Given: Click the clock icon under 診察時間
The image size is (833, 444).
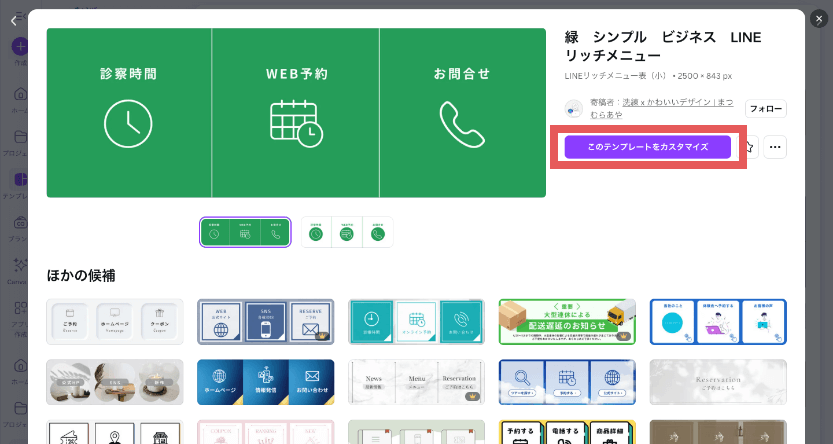Looking at the screenshot, I should tap(128, 122).
